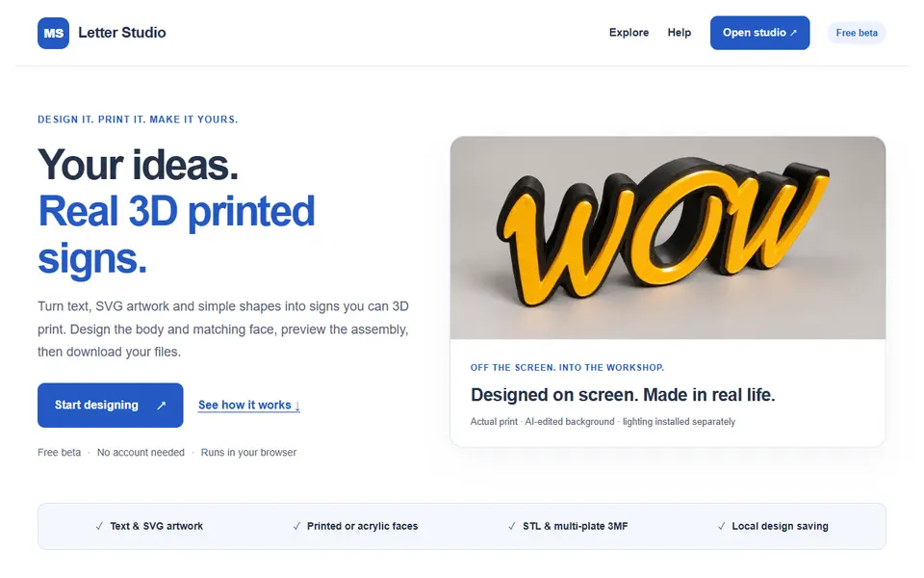Click the Letter Studio brand name
This screenshot has width=924, height=578.
(122, 33)
